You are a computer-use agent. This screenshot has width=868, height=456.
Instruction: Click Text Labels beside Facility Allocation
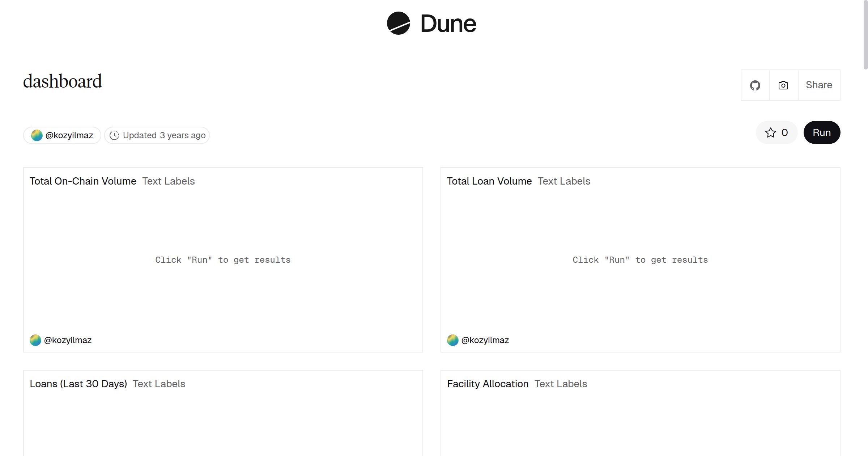(x=561, y=384)
